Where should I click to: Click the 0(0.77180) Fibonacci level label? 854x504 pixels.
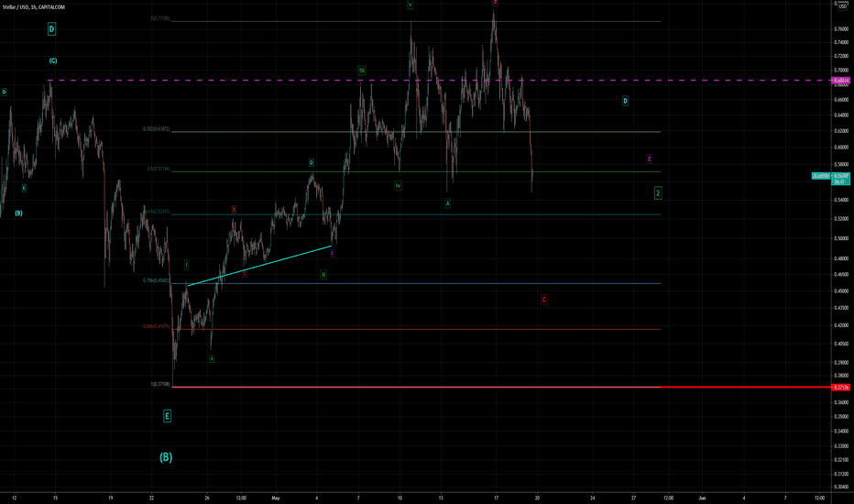point(160,18)
